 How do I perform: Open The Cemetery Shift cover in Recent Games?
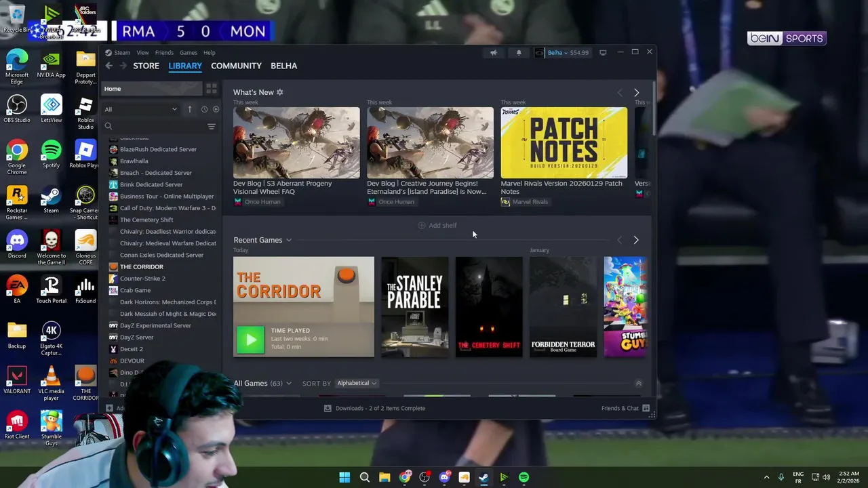click(489, 307)
